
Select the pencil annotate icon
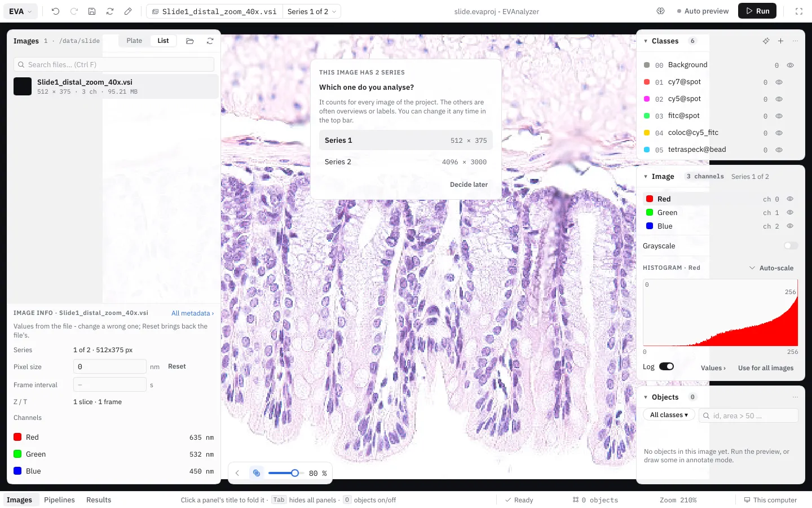[128, 11]
